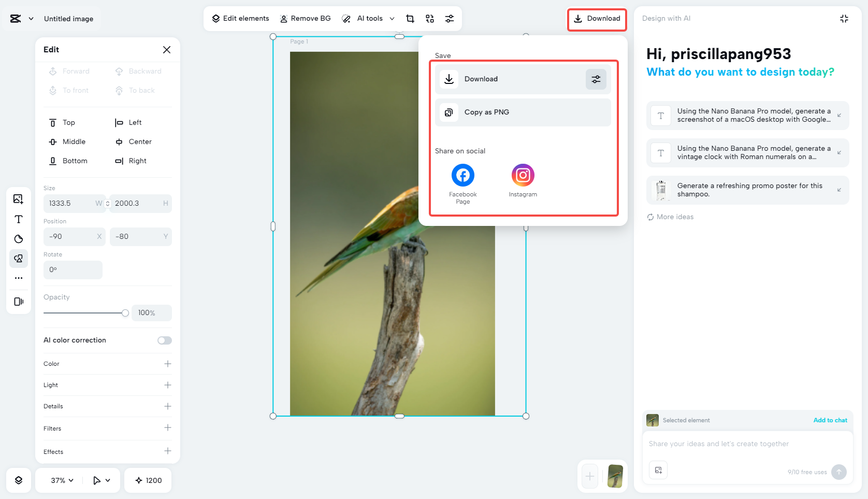Open the layers icon at bottom left
This screenshot has width=868, height=499.
pos(19,480)
